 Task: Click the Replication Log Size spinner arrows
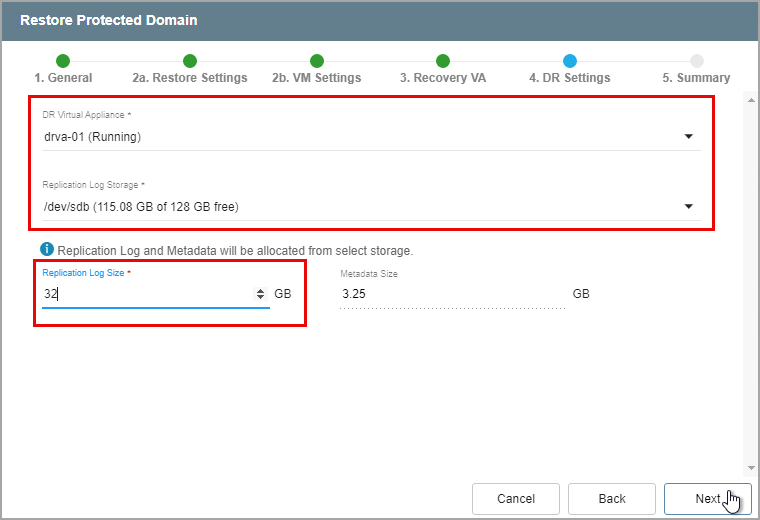point(261,294)
